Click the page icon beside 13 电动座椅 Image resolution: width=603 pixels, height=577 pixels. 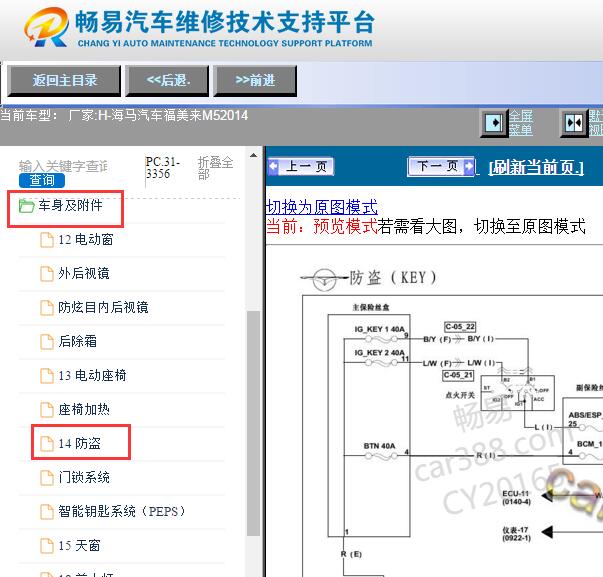(x=47, y=375)
